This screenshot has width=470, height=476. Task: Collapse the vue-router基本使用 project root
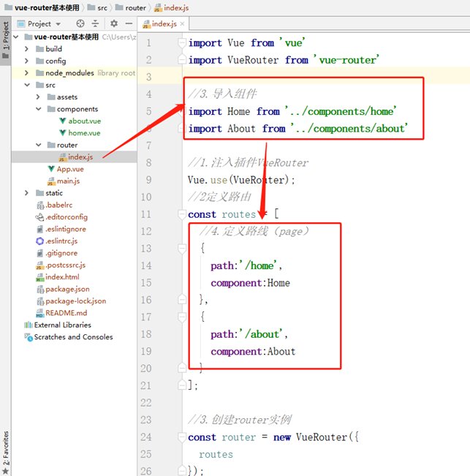(x=16, y=37)
